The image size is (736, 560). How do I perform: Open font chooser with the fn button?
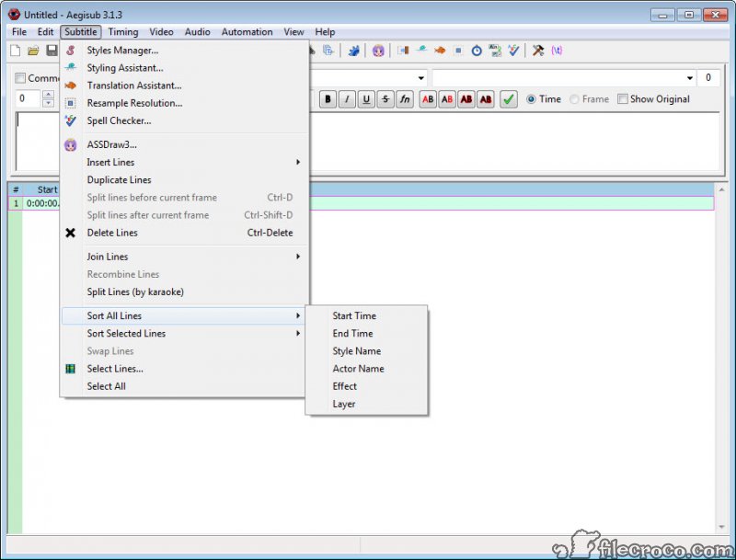(x=405, y=99)
